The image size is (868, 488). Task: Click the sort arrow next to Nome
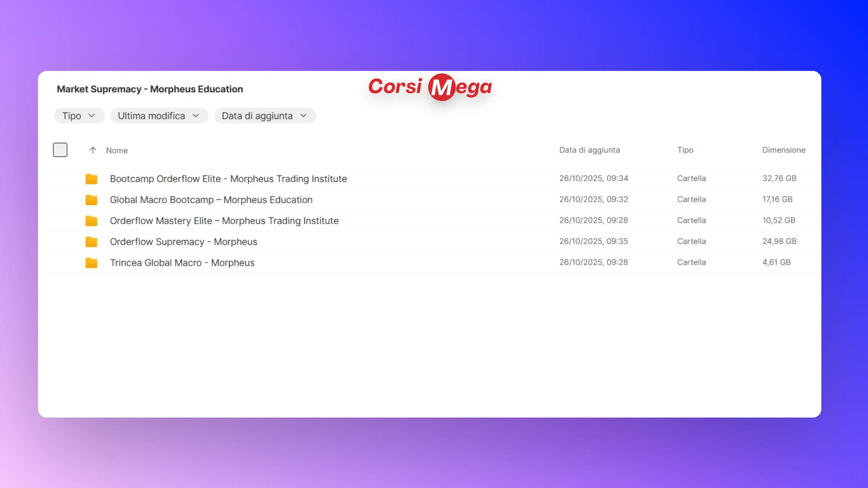[x=93, y=150]
